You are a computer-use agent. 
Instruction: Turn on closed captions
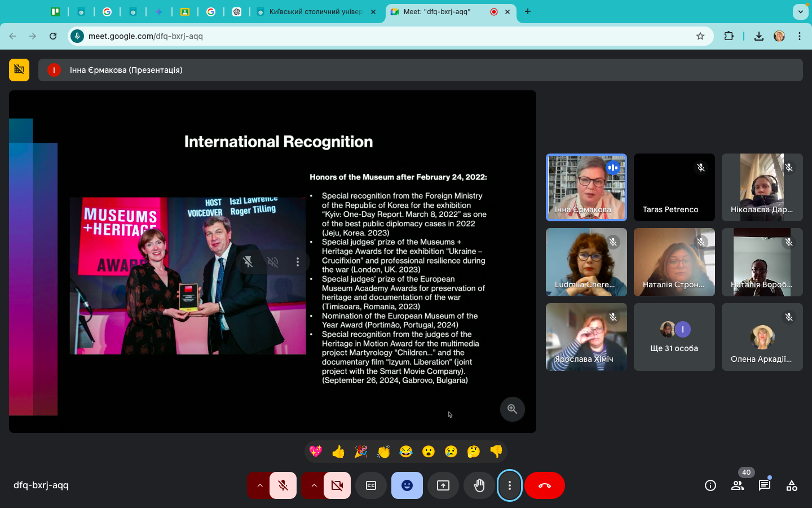371,485
